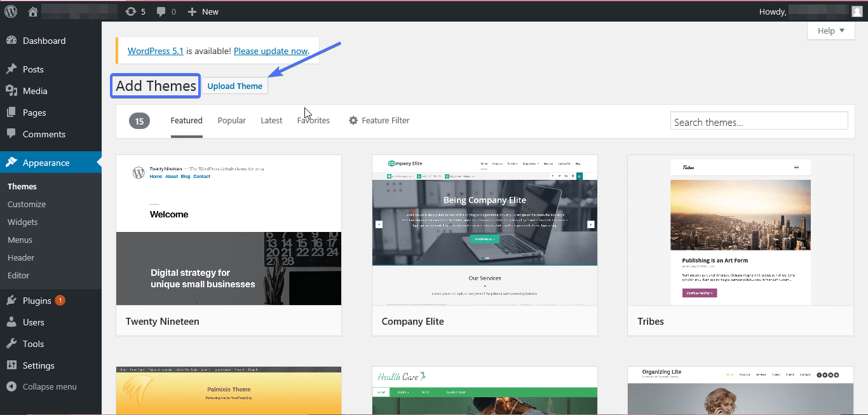Click the New content plus button
Viewport: 868px width, 415px height.
click(x=203, y=11)
